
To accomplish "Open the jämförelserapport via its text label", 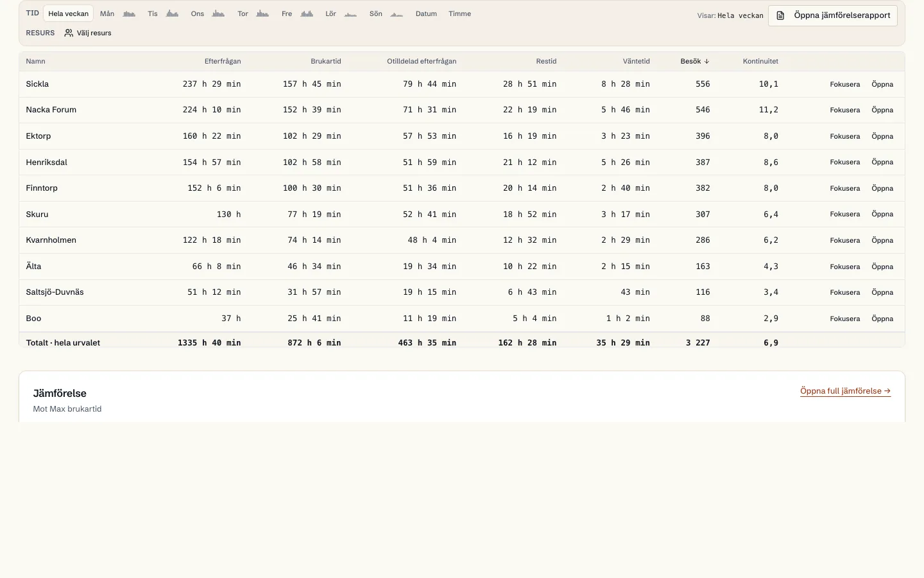I will click(842, 15).
